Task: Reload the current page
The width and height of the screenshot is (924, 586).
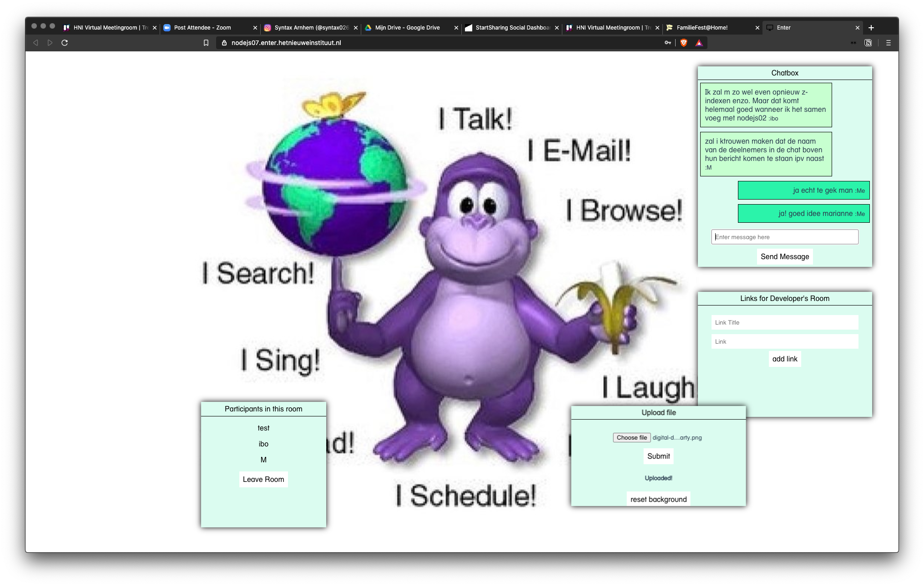Action: pos(65,43)
